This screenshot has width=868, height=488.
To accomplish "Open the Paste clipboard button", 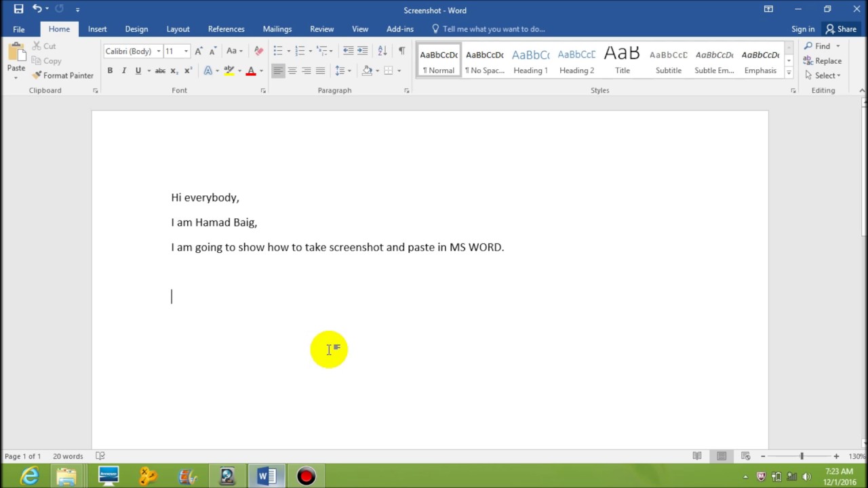I will pyautogui.click(x=16, y=60).
